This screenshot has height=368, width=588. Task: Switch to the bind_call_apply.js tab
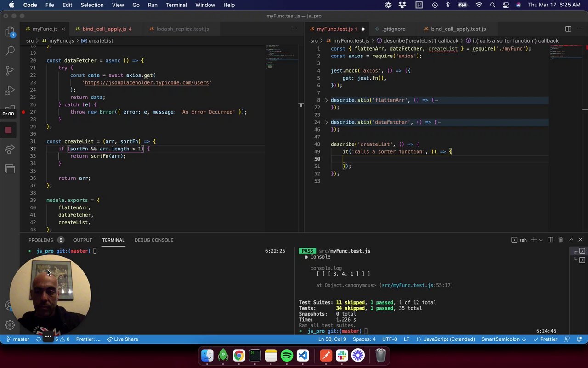pos(104,29)
